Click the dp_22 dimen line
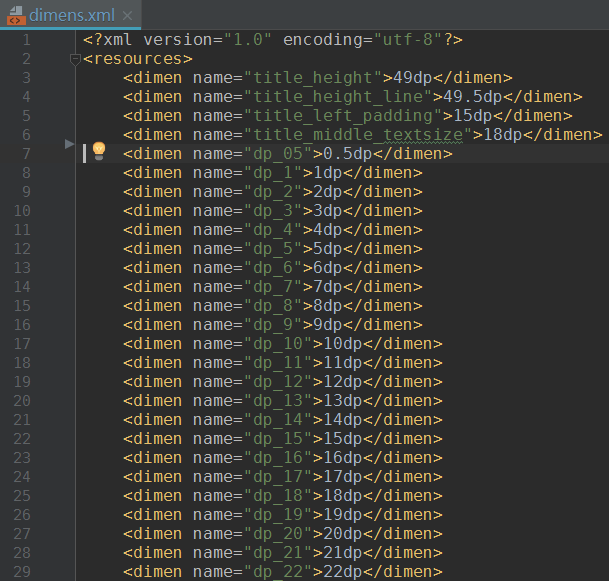This screenshot has height=581, width=609. click(x=283, y=572)
